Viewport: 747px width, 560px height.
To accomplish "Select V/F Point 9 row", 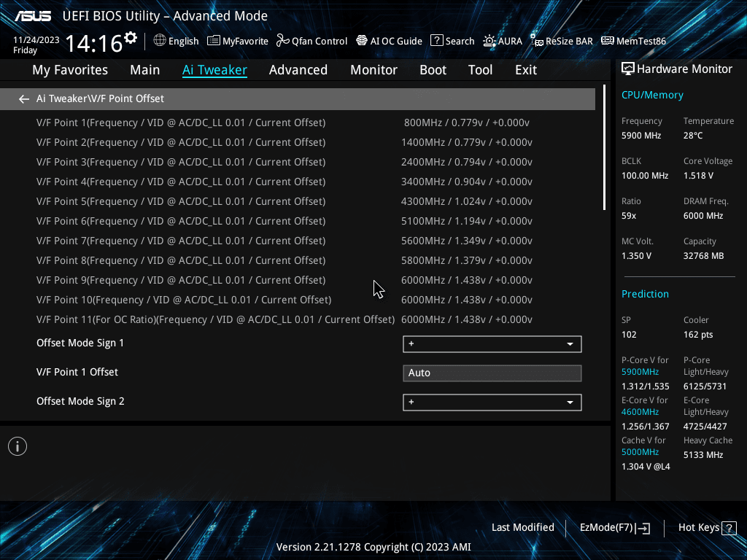I will (298, 280).
